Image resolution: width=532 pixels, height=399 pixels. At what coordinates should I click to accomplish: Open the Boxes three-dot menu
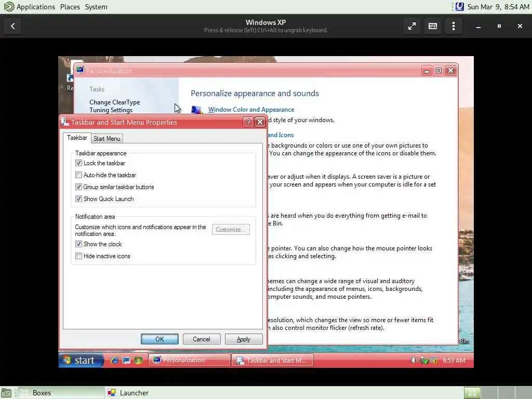[454, 26]
